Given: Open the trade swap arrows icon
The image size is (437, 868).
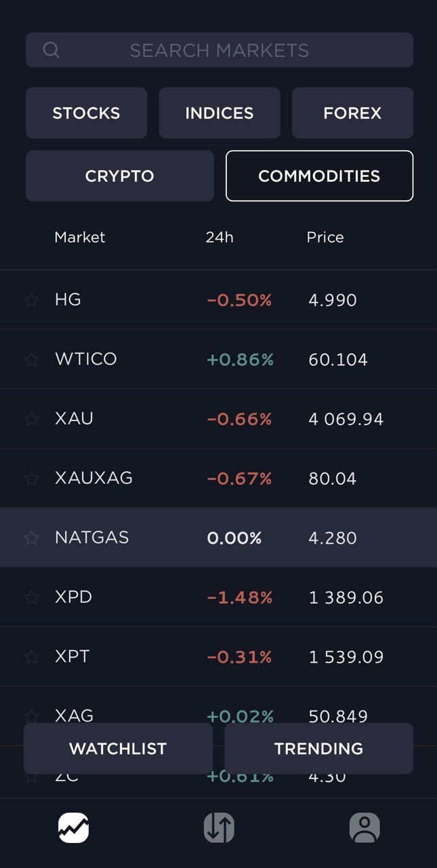Looking at the screenshot, I should click(x=219, y=827).
